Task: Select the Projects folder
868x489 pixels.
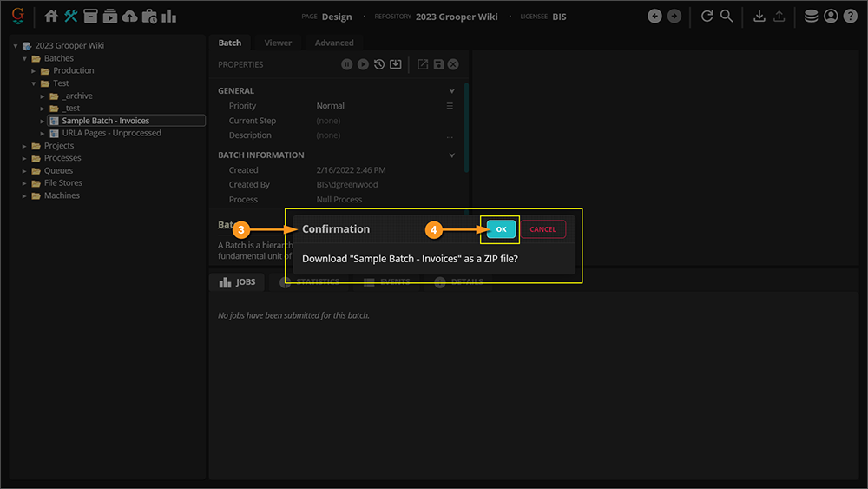Action: coord(59,146)
